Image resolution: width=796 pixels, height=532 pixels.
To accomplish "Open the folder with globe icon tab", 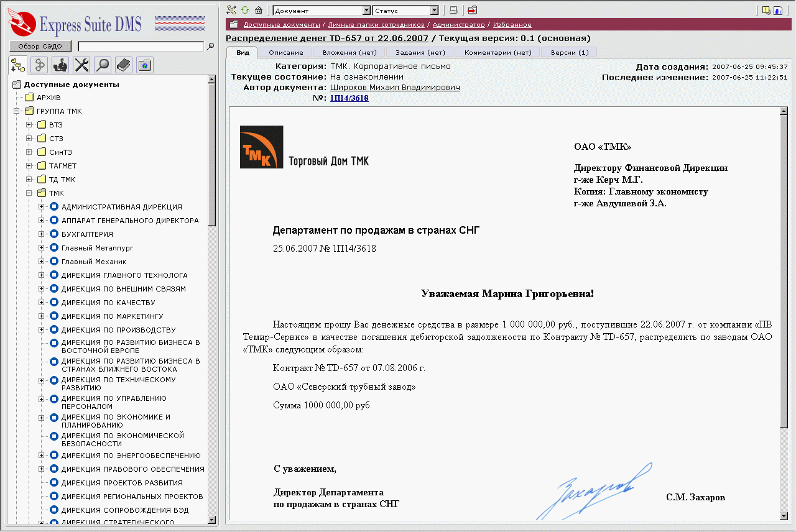I will [x=145, y=65].
